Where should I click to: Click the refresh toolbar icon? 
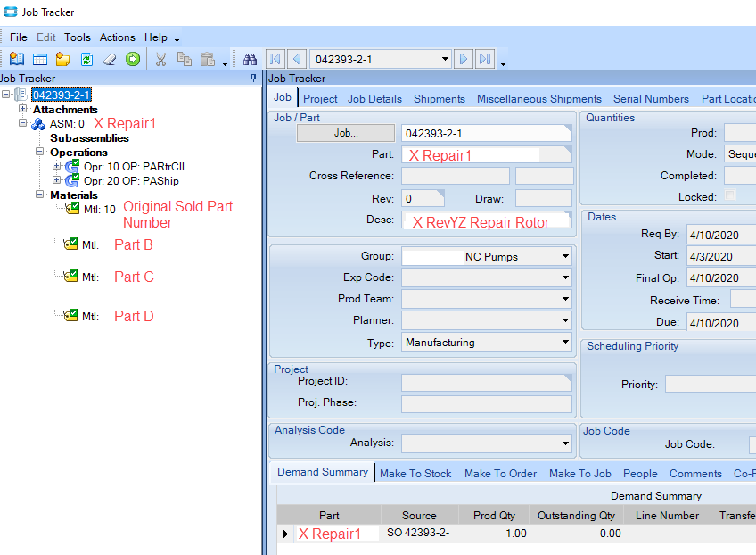click(86, 60)
